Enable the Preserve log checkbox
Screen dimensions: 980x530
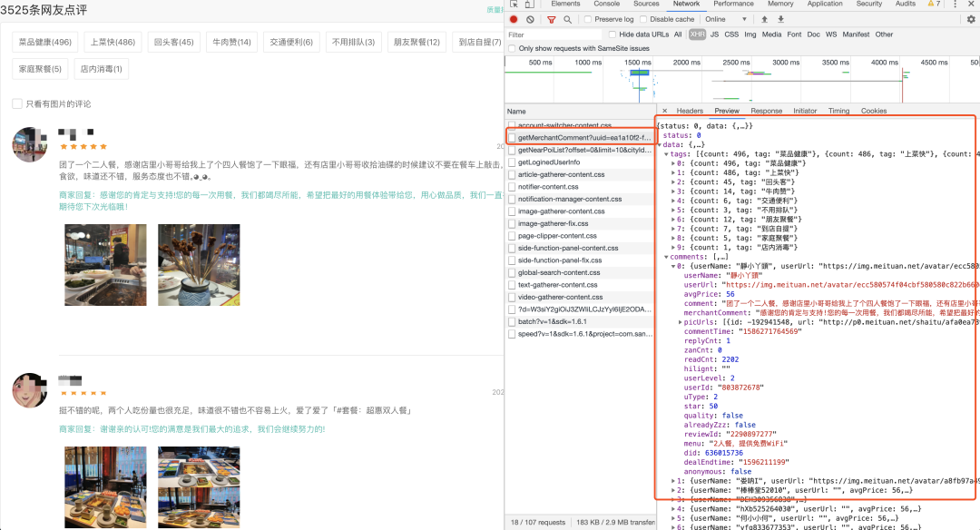coord(588,19)
